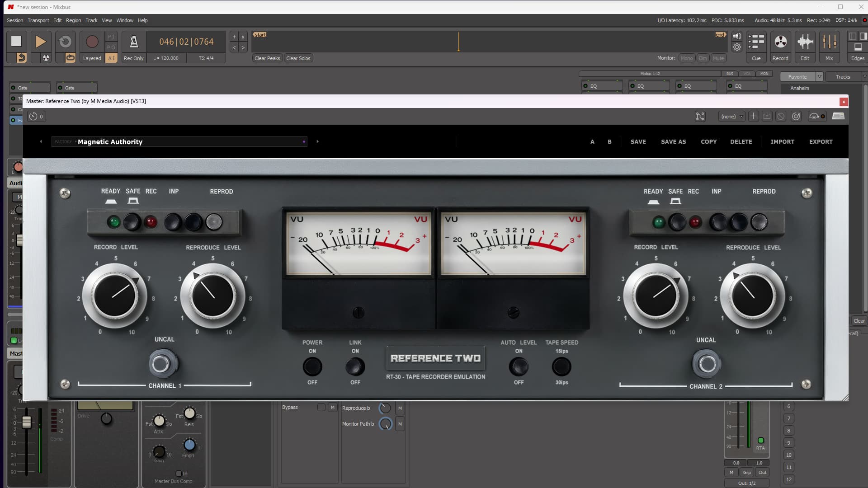Go to next preset arrow

317,142
